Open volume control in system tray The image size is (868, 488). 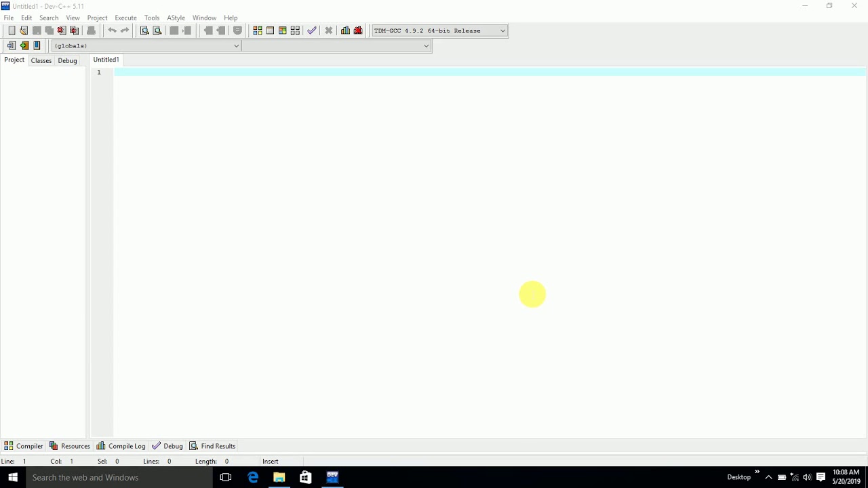807,477
